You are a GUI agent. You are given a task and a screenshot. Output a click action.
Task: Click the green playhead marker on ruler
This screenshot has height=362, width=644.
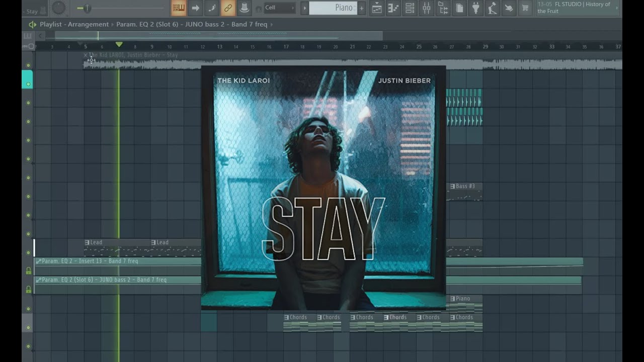pos(119,45)
